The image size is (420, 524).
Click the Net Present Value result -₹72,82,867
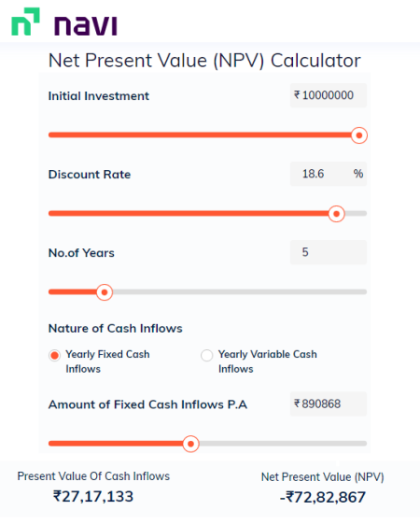click(x=323, y=497)
